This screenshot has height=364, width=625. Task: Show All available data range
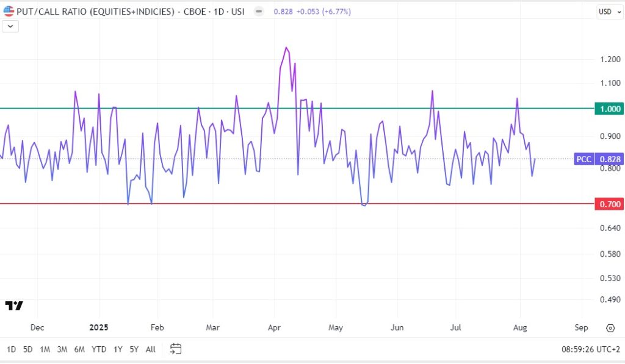150,349
